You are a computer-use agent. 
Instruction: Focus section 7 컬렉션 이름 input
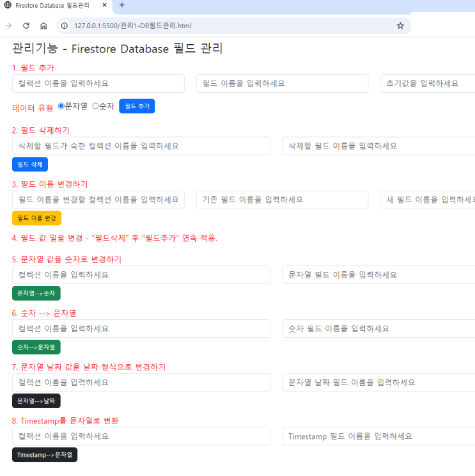click(141, 383)
